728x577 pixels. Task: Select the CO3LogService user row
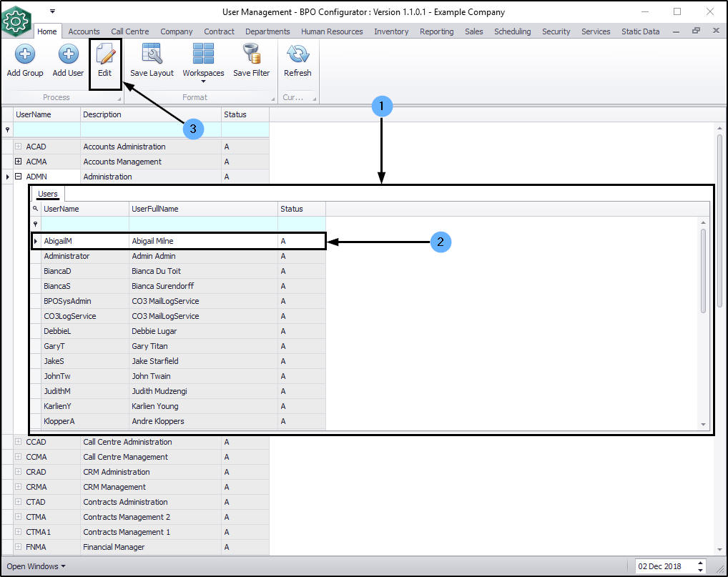point(179,315)
